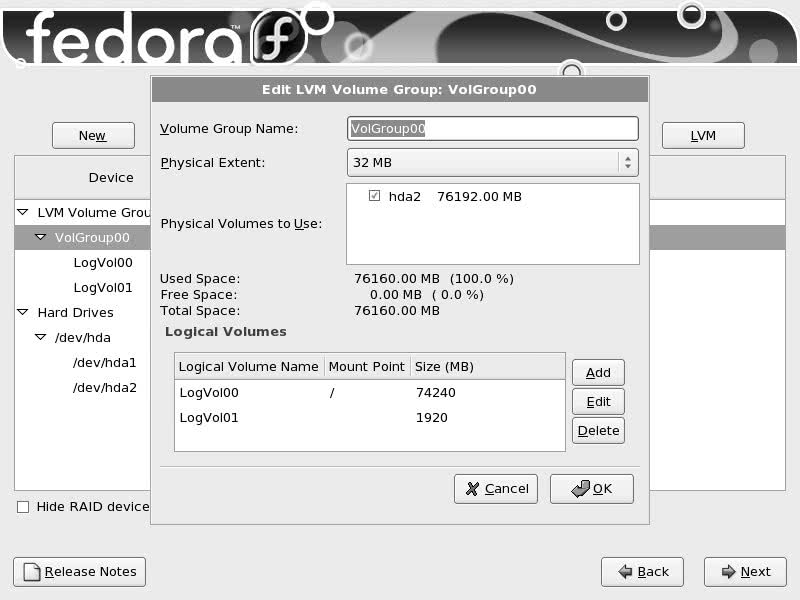Click the Release Notes document icon
The width and height of the screenshot is (800, 600).
(x=32, y=572)
